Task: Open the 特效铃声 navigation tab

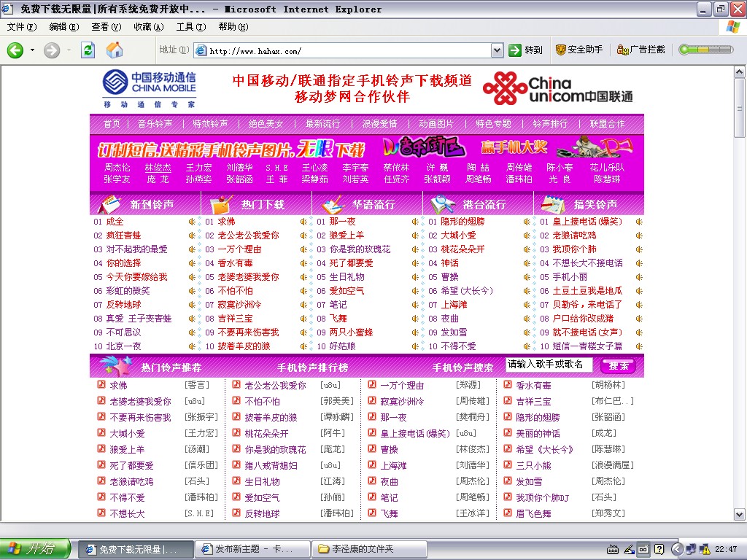Action: click(x=210, y=124)
